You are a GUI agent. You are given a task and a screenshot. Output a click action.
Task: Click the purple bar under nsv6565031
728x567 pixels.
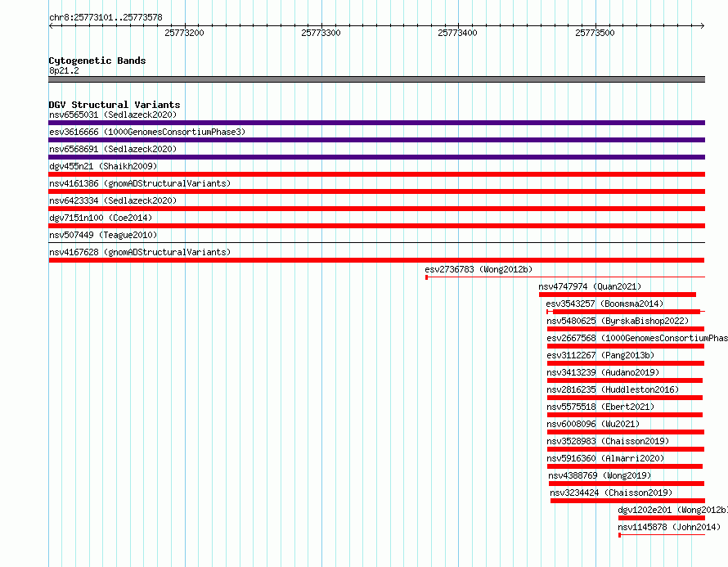point(376,123)
